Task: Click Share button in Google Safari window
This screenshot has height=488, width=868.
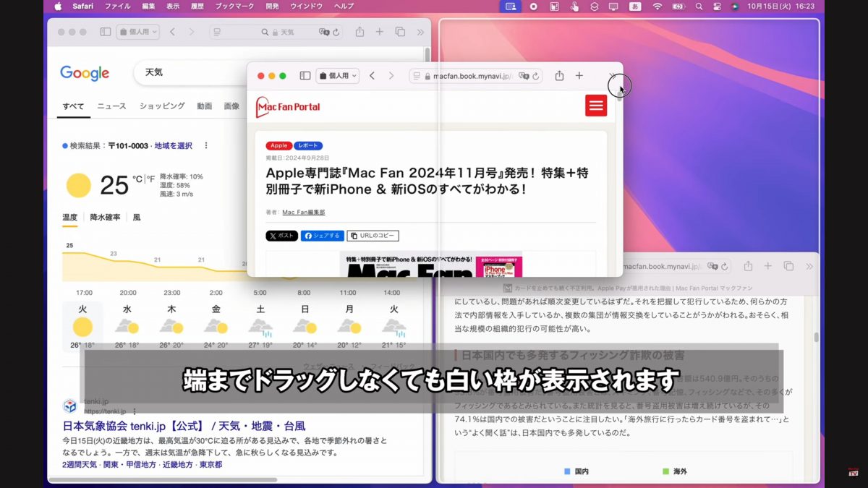Action: click(x=359, y=32)
